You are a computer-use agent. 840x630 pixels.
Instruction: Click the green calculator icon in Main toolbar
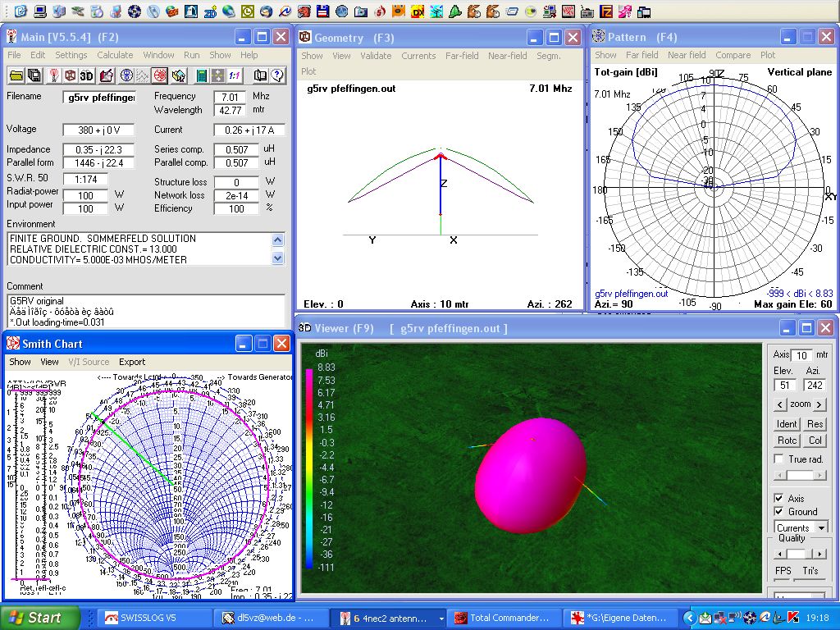202,75
